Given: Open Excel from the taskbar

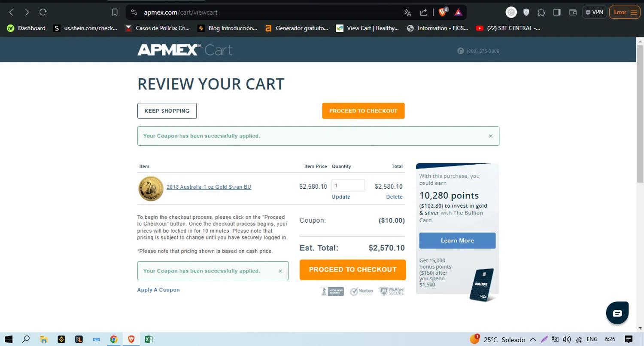Looking at the screenshot, I should coord(149,339).
